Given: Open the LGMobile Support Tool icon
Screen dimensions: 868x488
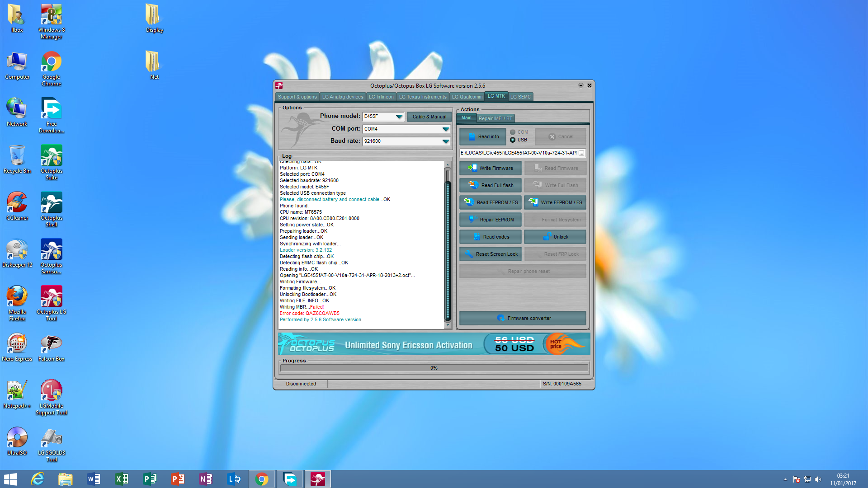Looking at the screenshot, I should 51,397.
